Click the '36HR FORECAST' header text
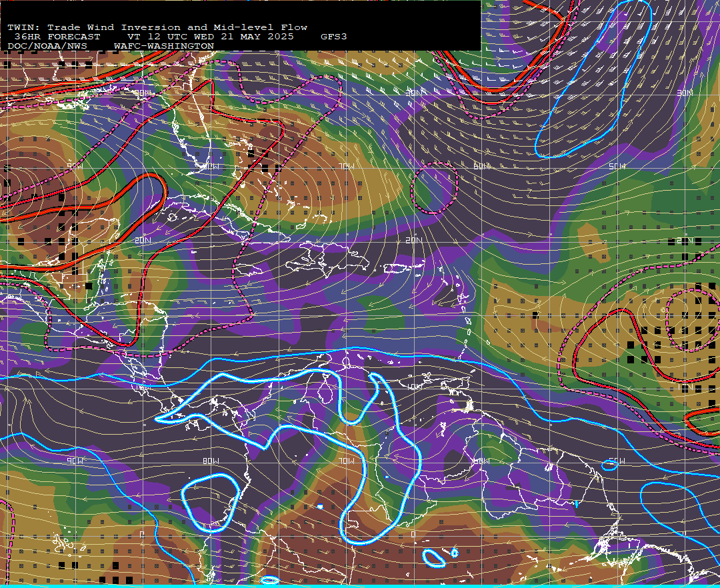Image resolution: width=720 pixels, height=588 pixels. [57, 37]
